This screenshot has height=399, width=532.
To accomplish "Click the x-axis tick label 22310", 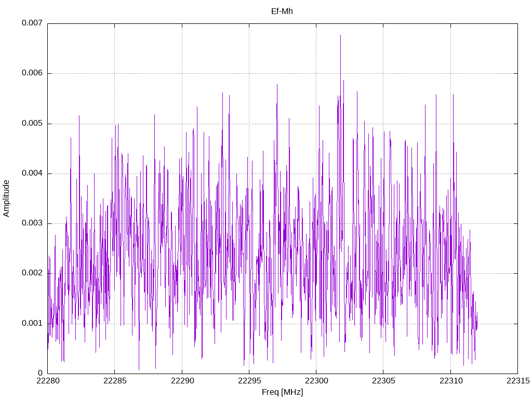I will (451, 381).
